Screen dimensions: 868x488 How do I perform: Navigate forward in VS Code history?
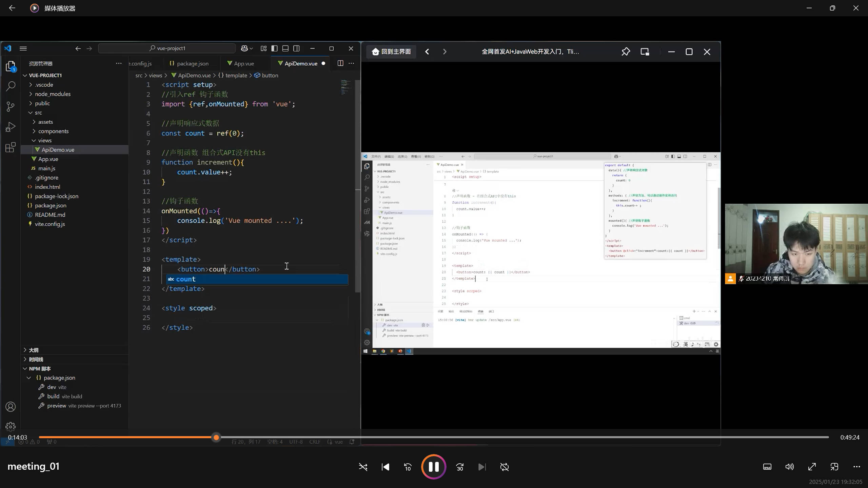89,48
